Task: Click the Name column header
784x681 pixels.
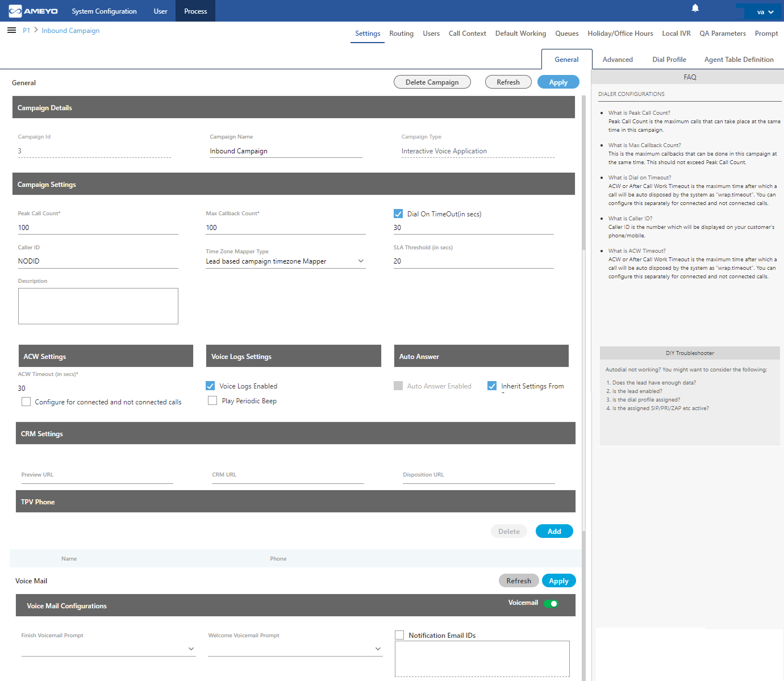Action: 69,559
